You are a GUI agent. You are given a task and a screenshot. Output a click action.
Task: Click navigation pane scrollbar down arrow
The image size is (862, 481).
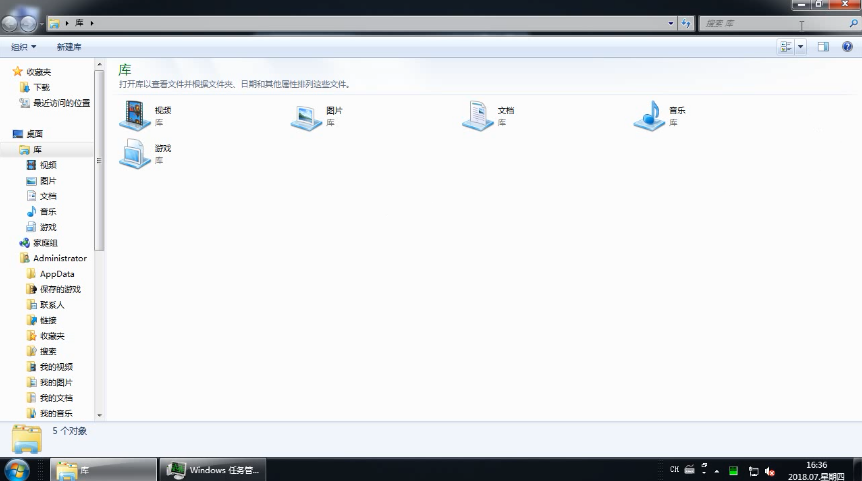pos(100,416)
